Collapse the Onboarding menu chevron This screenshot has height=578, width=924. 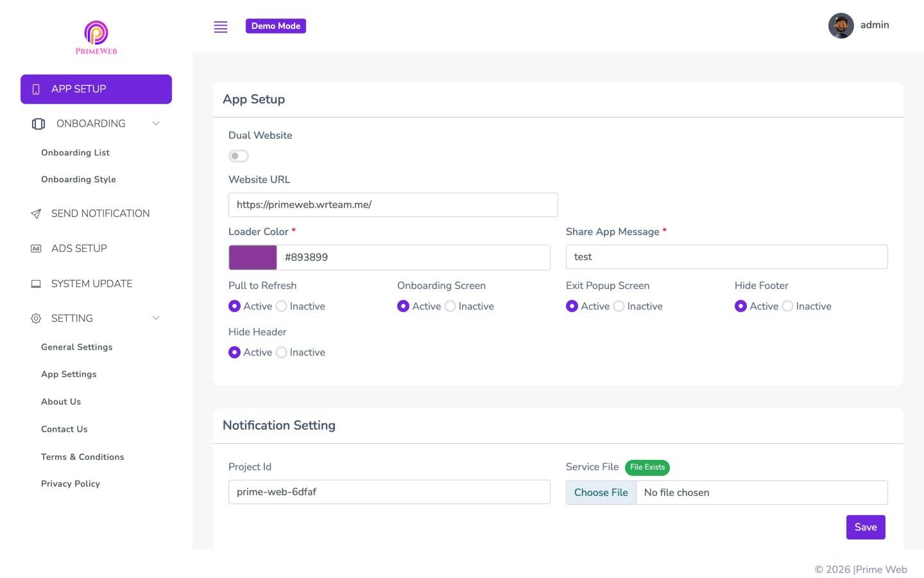tap(155, 123)
